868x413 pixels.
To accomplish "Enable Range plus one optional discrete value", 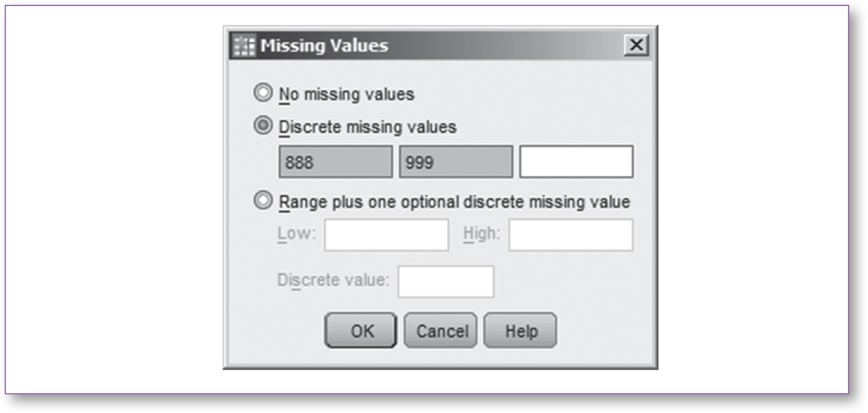I will 263,201.
